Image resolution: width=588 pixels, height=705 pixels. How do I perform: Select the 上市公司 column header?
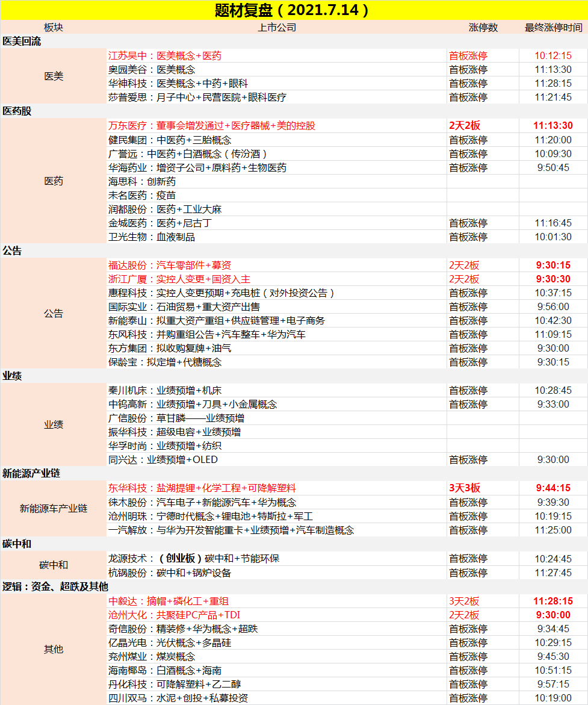(276, 28)
